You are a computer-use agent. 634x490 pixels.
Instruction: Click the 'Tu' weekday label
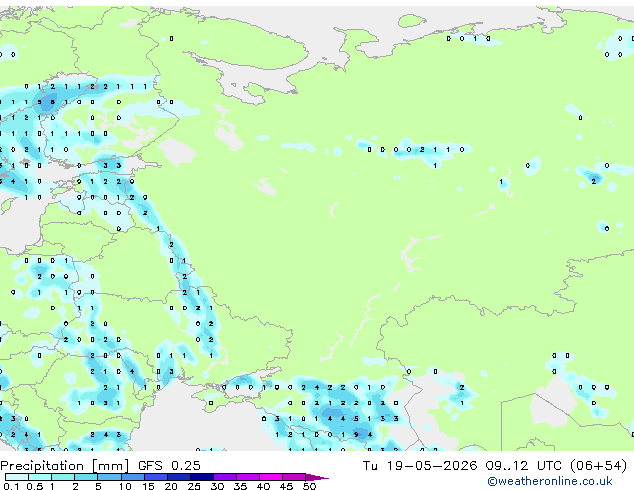[x=370, y=466]
